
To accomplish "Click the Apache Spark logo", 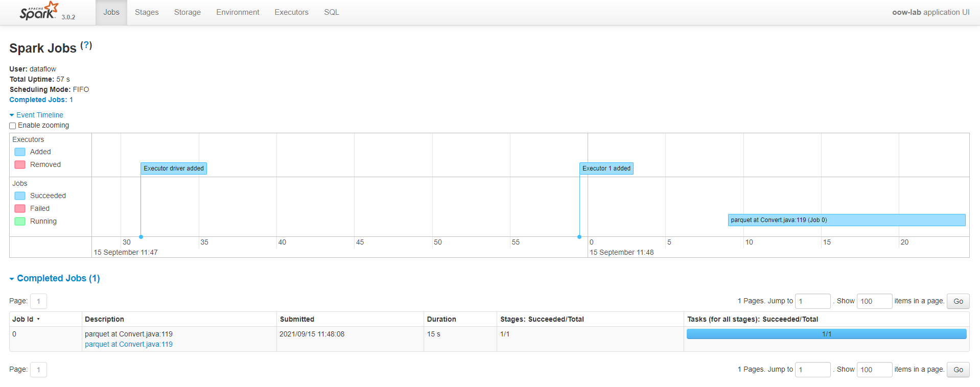I will coord(39,11).
